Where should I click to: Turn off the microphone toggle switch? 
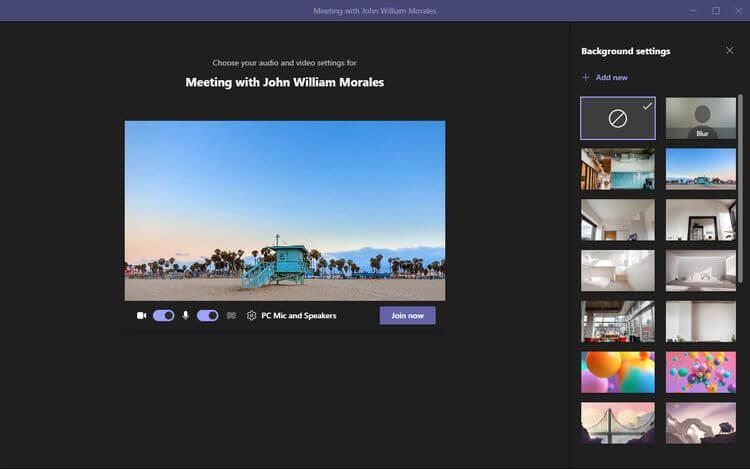click(x=208, y=316)
